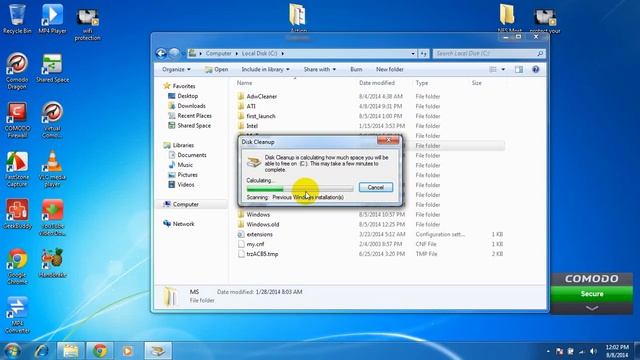640x360 pixels.
Task: Open File Explorer taskbar button
Action: (x=70, y=351)
